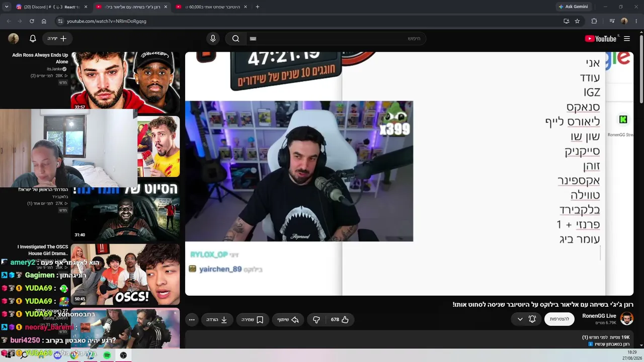Open the tab search dropdown

[x=7, y=7]
